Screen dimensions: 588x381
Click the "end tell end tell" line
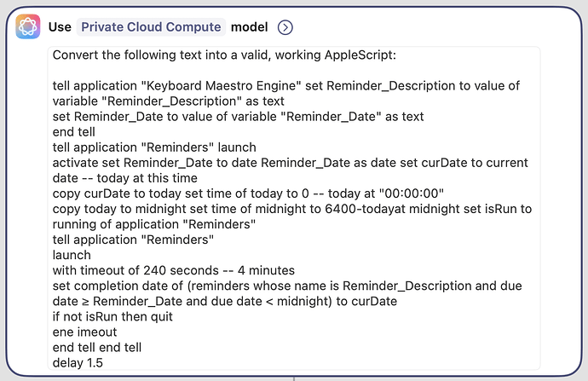pyautogui.click(x=97, y=347)
